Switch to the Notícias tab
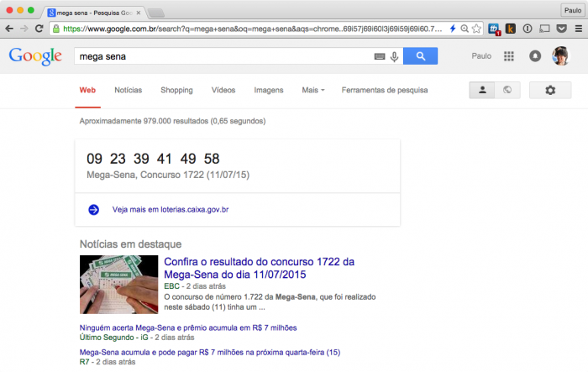The height and width of the screenshot is (372, 588). (129, 90)
